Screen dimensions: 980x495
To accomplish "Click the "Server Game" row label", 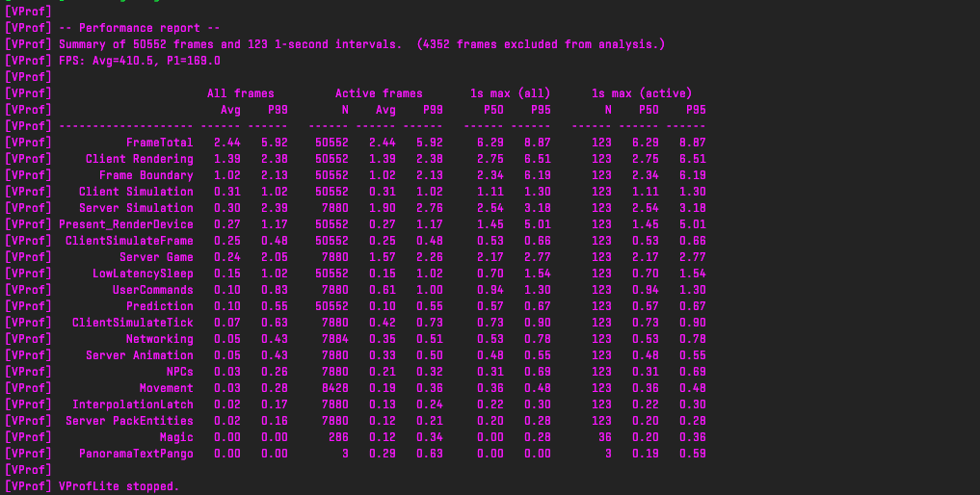I will pyautogui.click(x=156, y=257).
